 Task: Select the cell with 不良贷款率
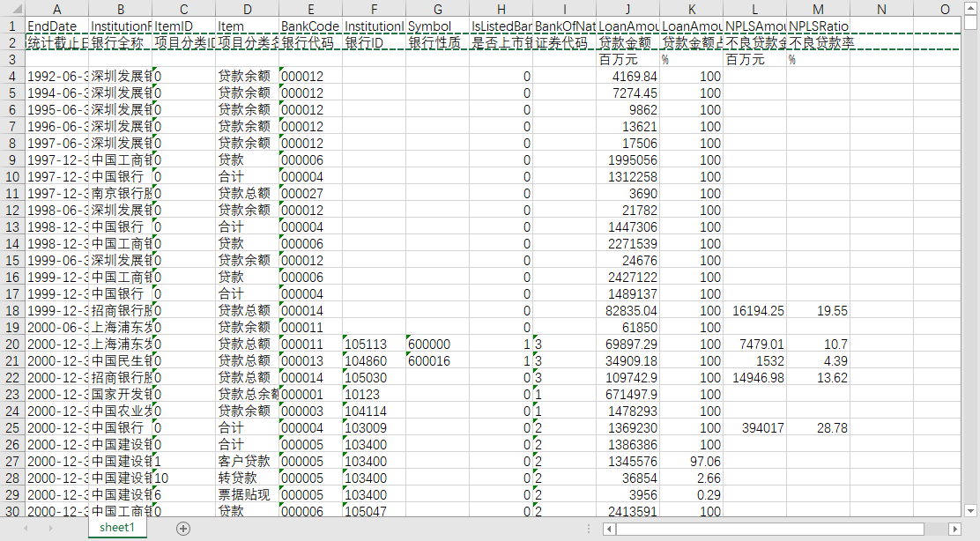pos(818,42)
